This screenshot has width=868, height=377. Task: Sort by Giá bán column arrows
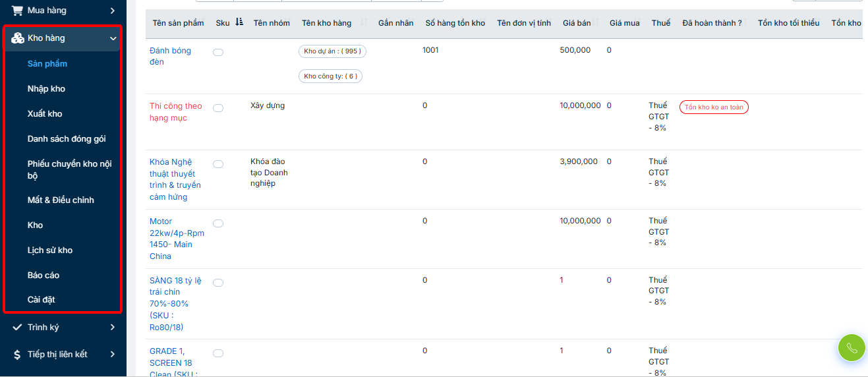pos(596,22)
